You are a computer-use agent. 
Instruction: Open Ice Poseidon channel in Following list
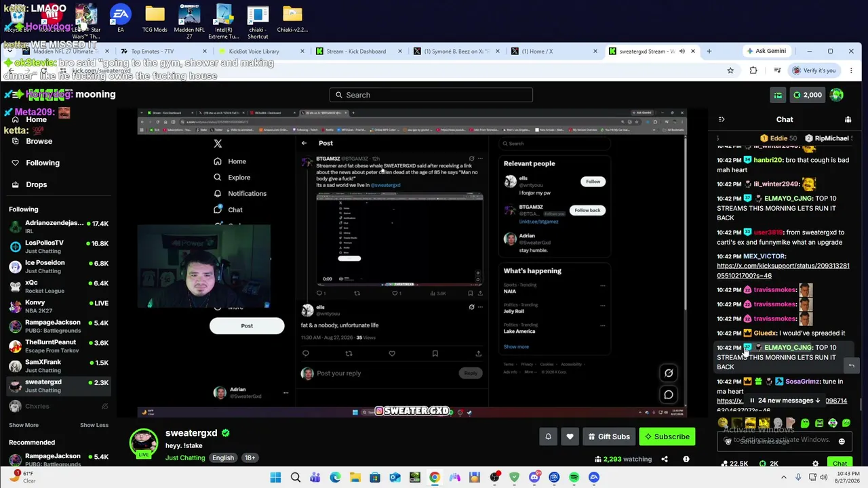click(58, 266)
